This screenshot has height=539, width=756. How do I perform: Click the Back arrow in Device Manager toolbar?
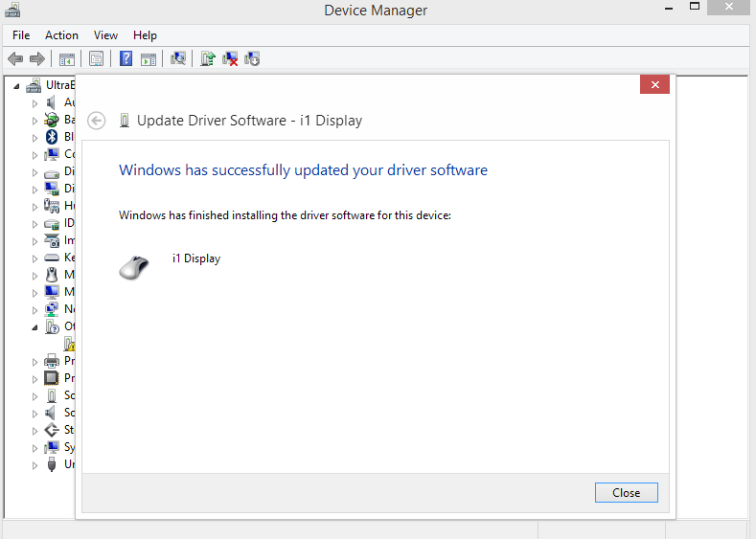point(15,58)
